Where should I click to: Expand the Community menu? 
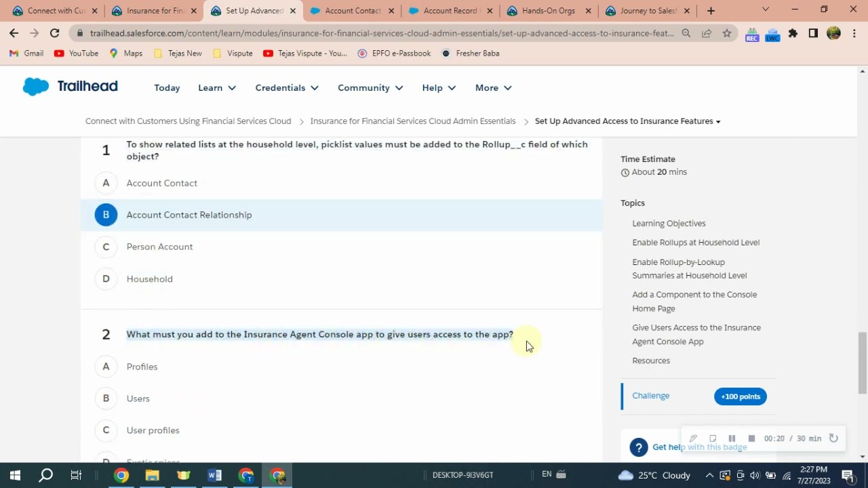pyautogui.click(x=370, y=87)
